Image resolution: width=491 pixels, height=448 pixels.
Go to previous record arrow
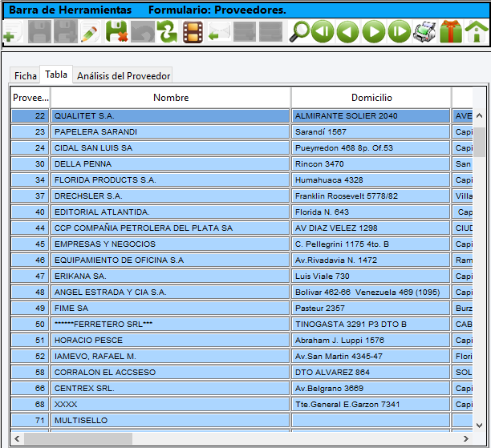coord(348,31)
